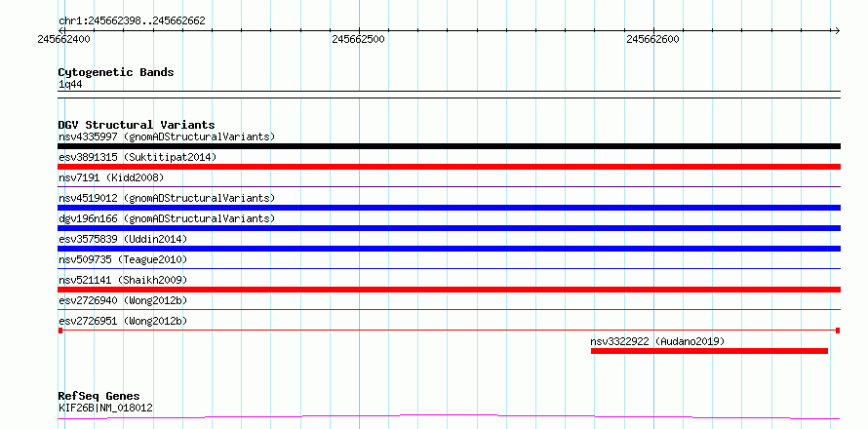This screenshot has height=429, width=868.
Task: Click the nsv509735 Teague2010 thin blue line
Action: pos(449,269)
